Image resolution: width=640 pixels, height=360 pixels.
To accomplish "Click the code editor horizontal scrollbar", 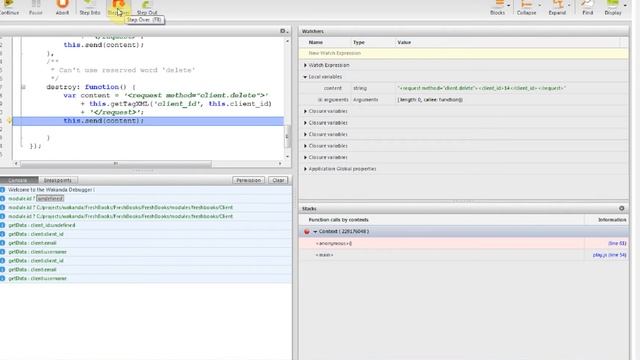I will (116, 164).
